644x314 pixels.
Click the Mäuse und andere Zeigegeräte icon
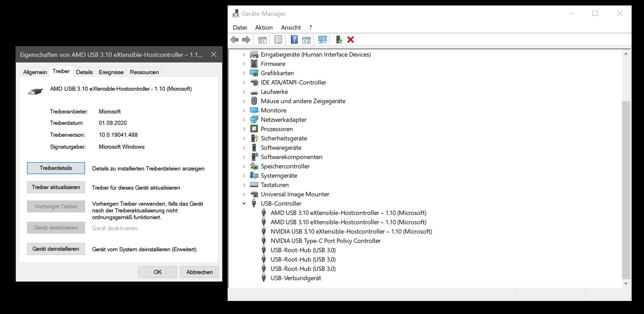tap(254, 101)
